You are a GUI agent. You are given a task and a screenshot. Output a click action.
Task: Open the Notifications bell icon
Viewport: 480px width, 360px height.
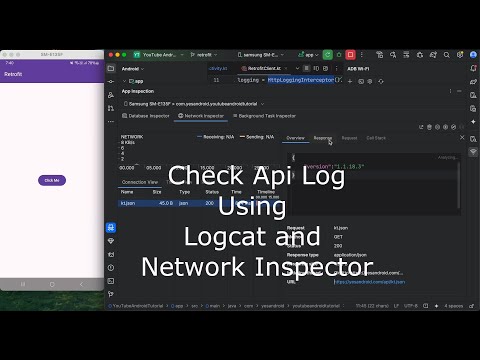[x=473, y=68]
